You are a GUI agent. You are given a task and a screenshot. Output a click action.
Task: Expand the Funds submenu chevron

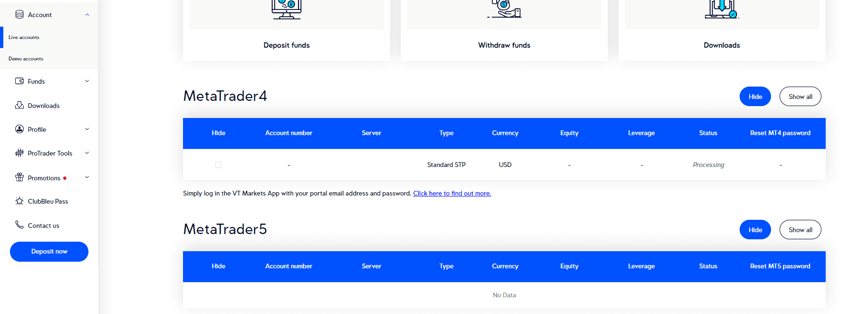coord(87,81)
